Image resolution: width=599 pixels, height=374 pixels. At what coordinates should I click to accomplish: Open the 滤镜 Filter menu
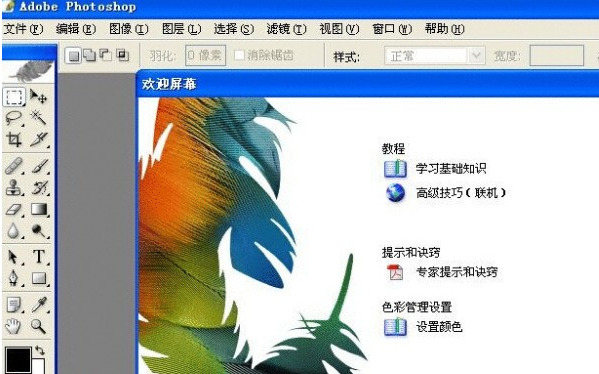pos(286,29)
